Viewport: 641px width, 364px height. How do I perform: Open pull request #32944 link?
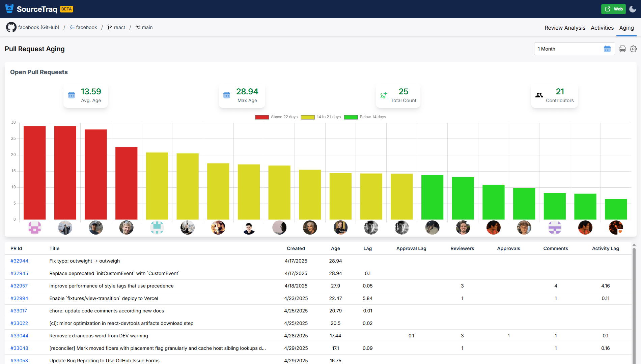point(19,261)
